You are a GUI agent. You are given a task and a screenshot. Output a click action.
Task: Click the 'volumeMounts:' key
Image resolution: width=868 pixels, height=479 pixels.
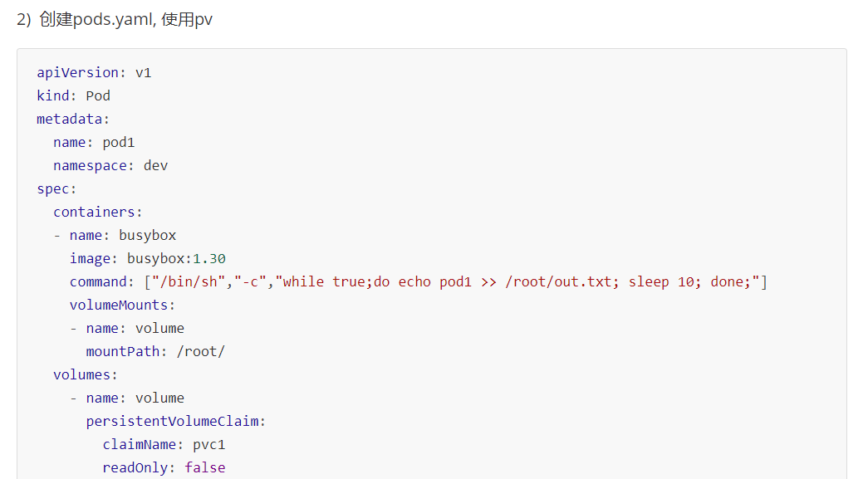click(122, 305)
